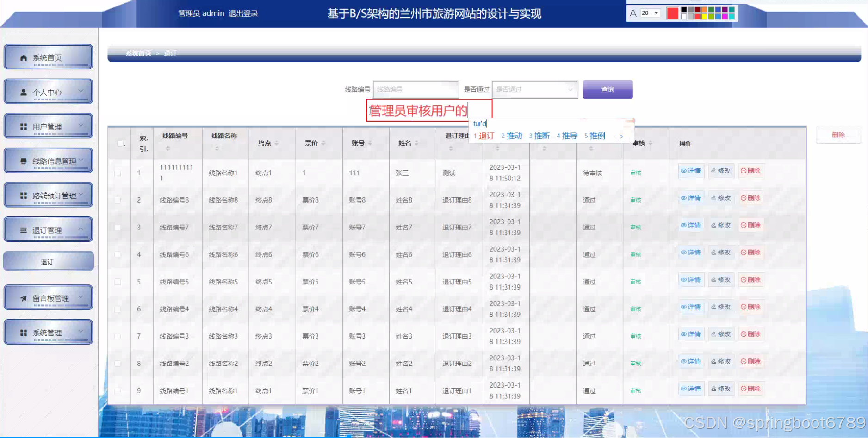Click the paper-plane icon beside 留言板管理

pos(24,298)
